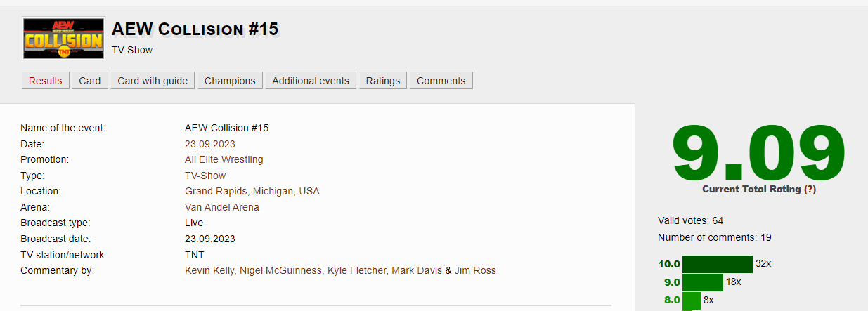The width and height of the screenshot is (868, 311).
Task: Open the Jim Ross commentator link
Action: (475, 270)
